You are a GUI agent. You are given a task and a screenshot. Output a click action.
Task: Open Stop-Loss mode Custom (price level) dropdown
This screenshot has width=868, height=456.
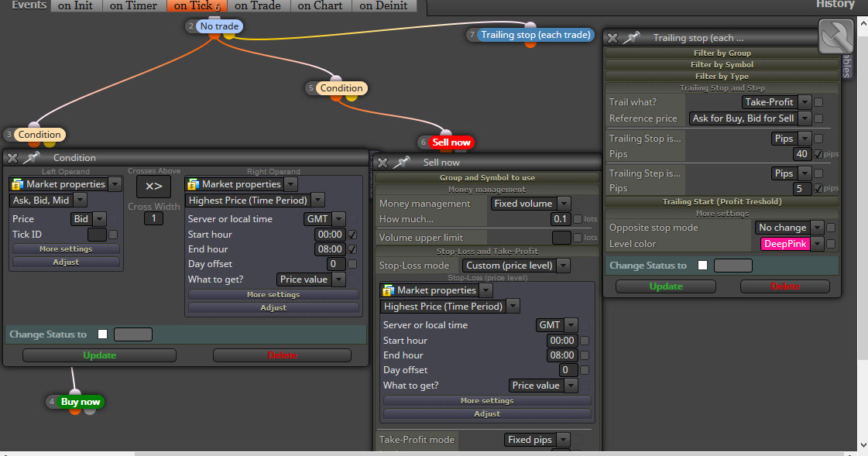564,266
